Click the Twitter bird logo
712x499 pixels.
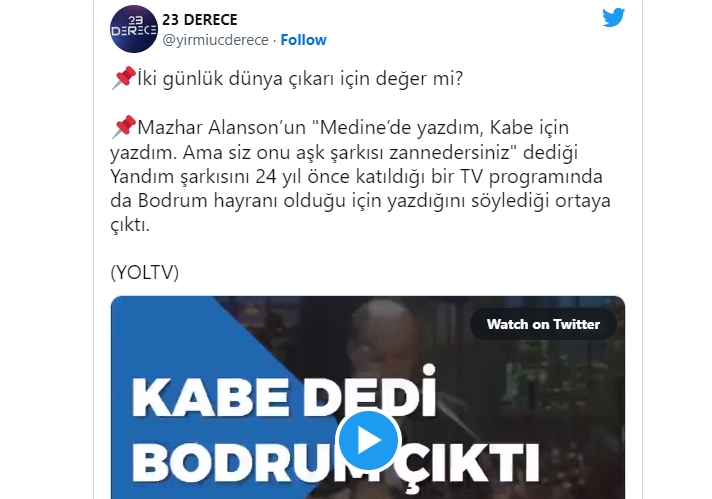(613, 18)
